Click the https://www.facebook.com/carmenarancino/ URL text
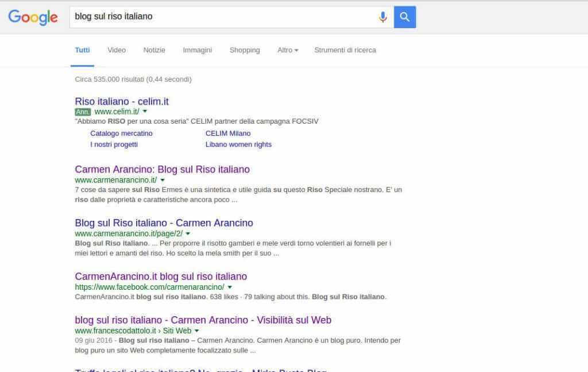588x372 pixels. [149, 287]
